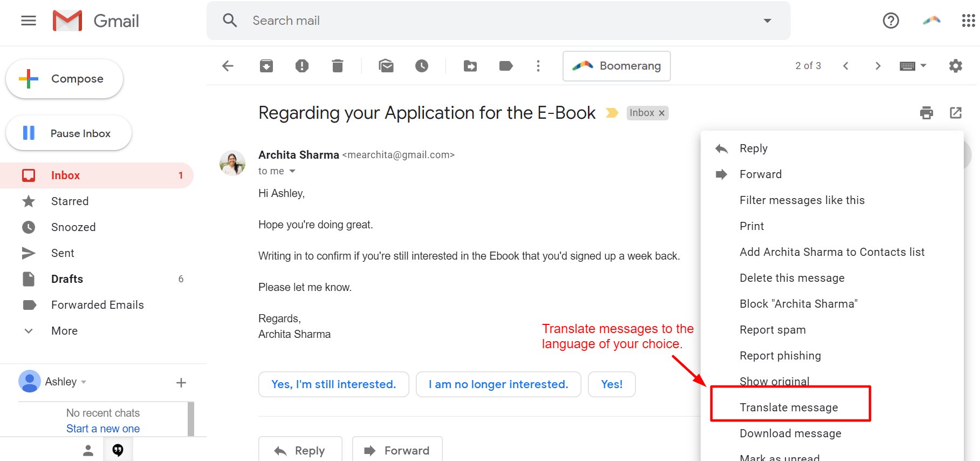Expand More in the left sidebar
Image resolution: width=980 pixels, height=461 pixels.
pyautogui.click(x=64, y=331)
